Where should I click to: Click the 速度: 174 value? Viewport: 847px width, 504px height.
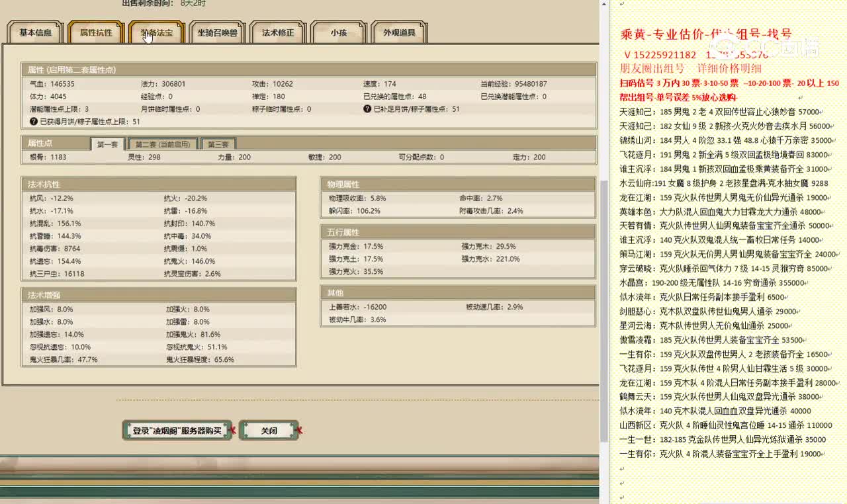380,84
